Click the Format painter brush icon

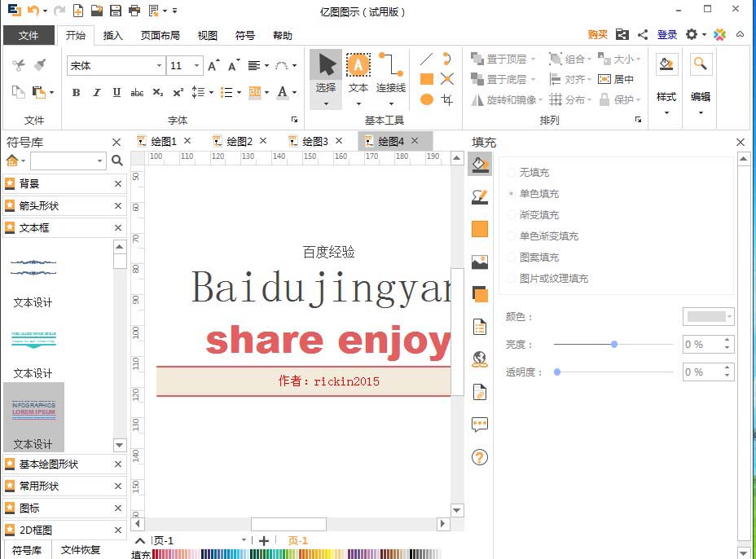[x=40, y=65]
